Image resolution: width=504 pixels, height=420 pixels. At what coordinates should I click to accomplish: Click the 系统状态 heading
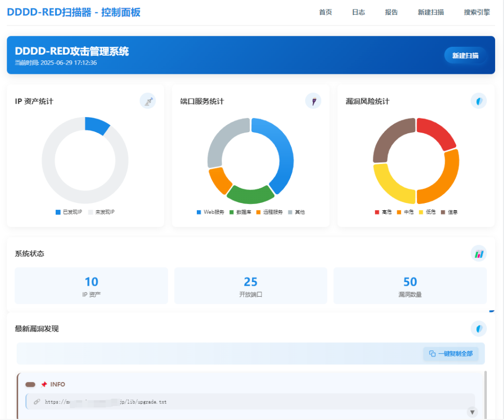point(30,253)
